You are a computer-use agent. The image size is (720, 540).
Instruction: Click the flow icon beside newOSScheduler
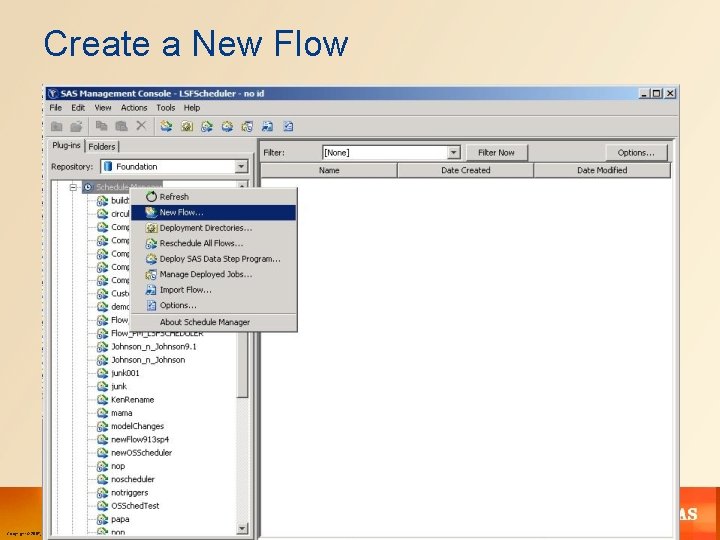102,453
